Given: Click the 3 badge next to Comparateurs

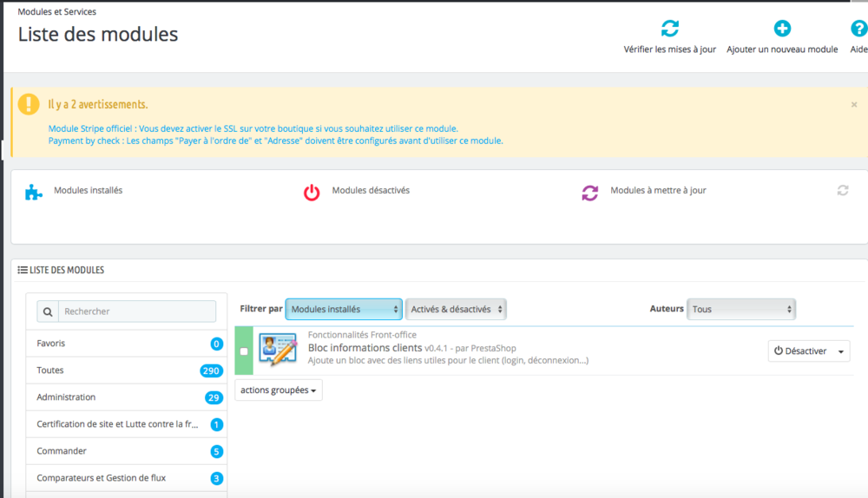Looking at the screenshot, I should [x=216, y=479].
